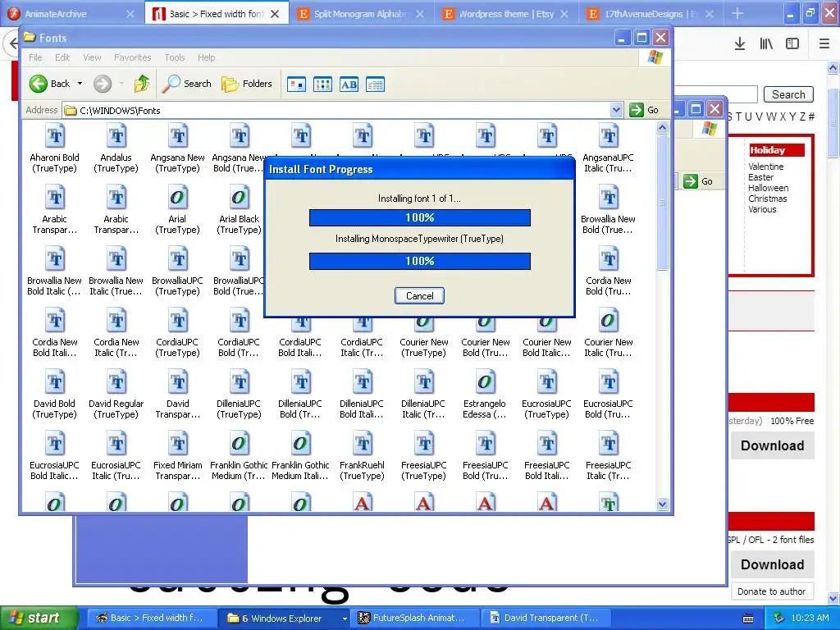The width and height of the screenshot is (840, 630).
Task: Show fonts by similarity (AB icon)
Action: tap(349, 84)
